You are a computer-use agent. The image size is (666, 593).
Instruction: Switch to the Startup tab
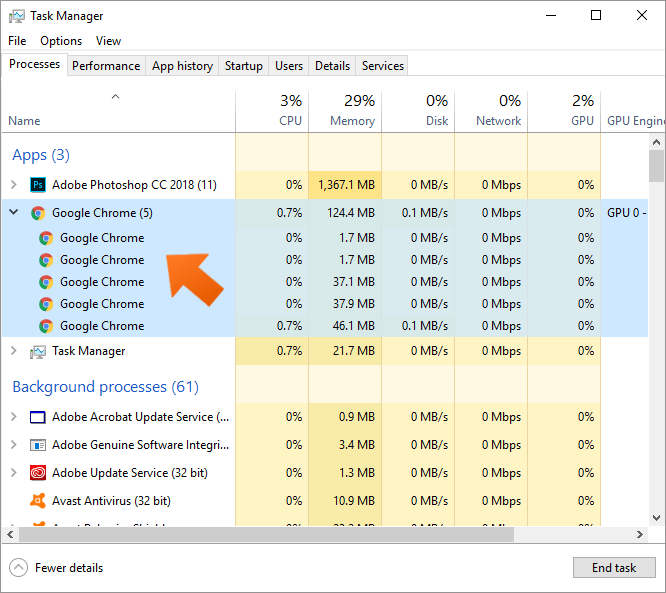pos(243,66)
